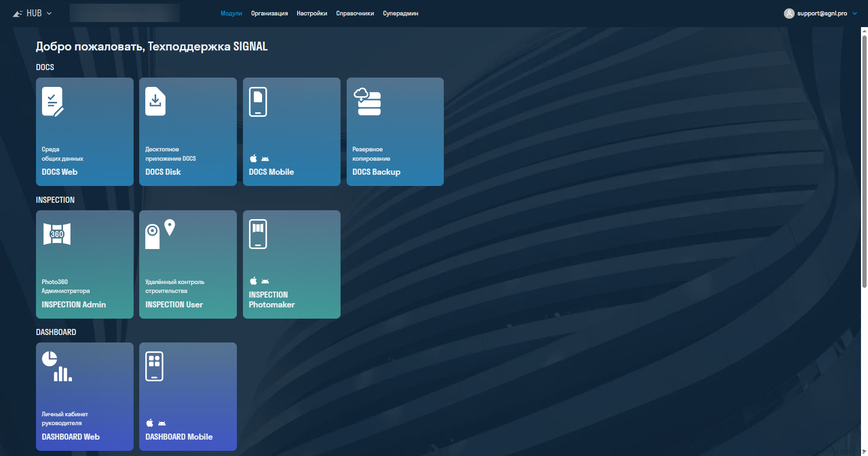Image resolution: width=868 pixels, height=456 pixels.
Task: Select the Модули menu tab
Action: coord(231,14)
